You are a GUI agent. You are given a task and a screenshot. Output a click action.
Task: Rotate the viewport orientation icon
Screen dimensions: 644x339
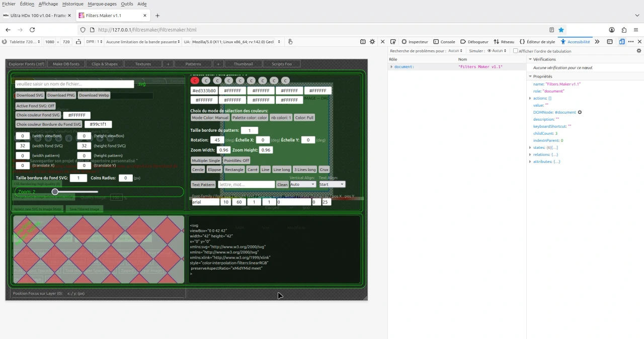[x=78, y=42]
